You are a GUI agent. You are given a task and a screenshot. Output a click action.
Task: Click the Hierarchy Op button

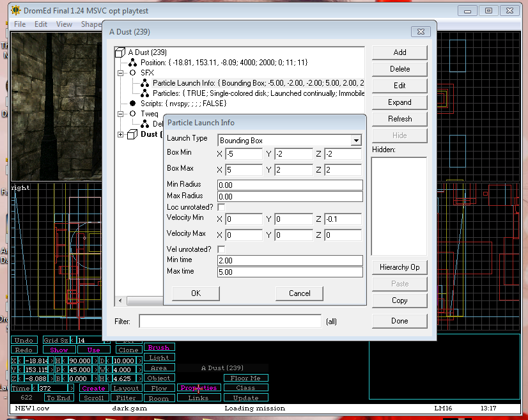[x=399, y=267]
